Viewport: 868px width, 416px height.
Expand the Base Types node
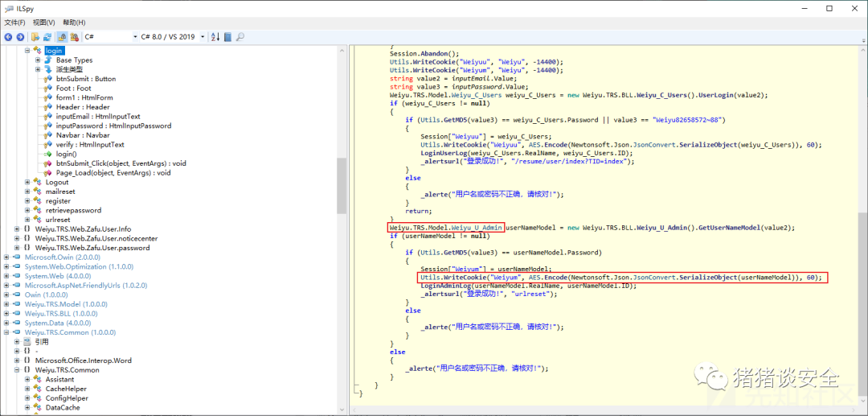click(x=38, y=60)
